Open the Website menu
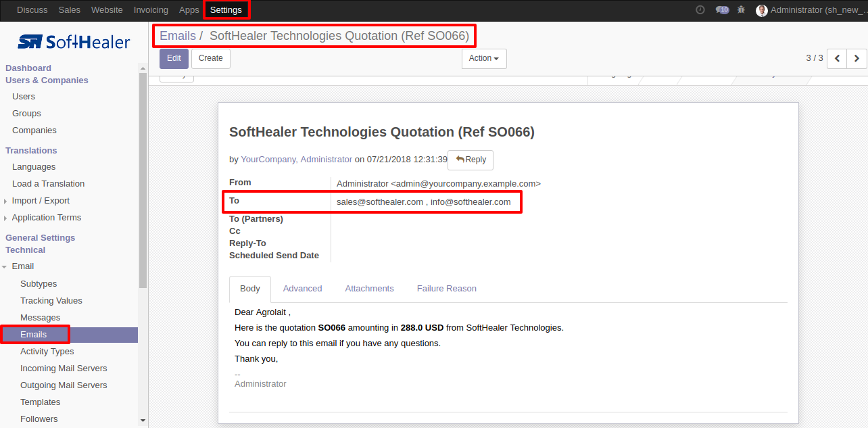This screenshot has height=428, width=868. (107, 10)
